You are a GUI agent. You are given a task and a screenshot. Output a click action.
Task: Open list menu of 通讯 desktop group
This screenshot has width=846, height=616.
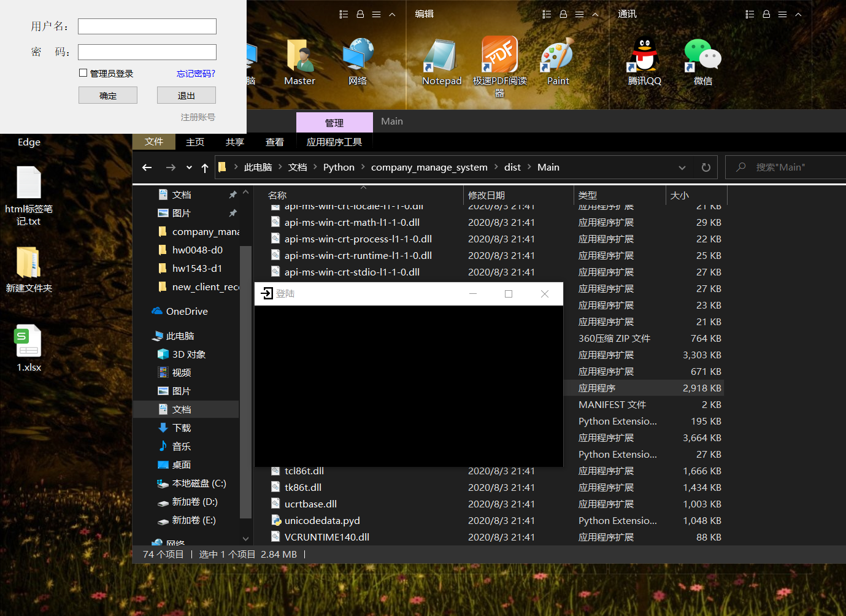(782, 14)
